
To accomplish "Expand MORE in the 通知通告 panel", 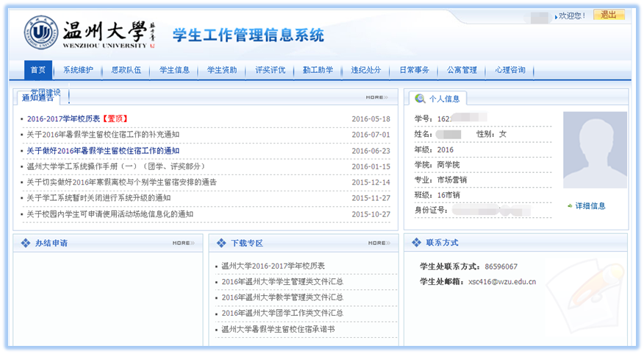I will pyautogui.click(x=376, y=97).
